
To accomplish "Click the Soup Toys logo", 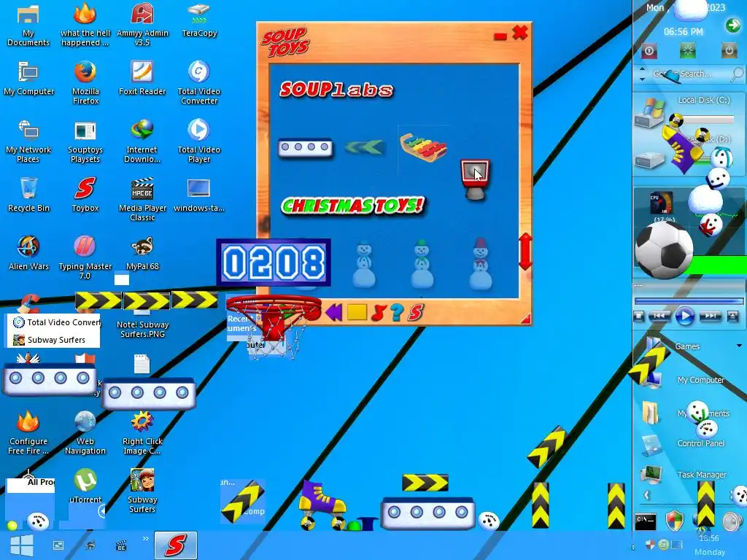I will click(x=285, y=42).
